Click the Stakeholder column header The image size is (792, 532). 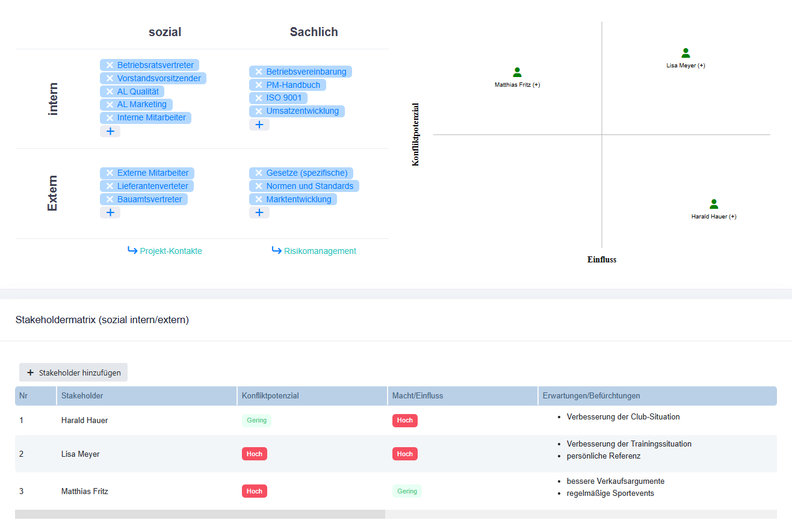[147, 396]
